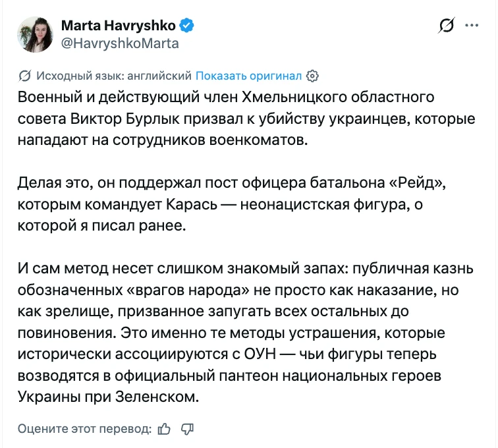Click the paragraph starting with Делая это
498x448 pixels.
pyautogui.click(x=232, y=204)
